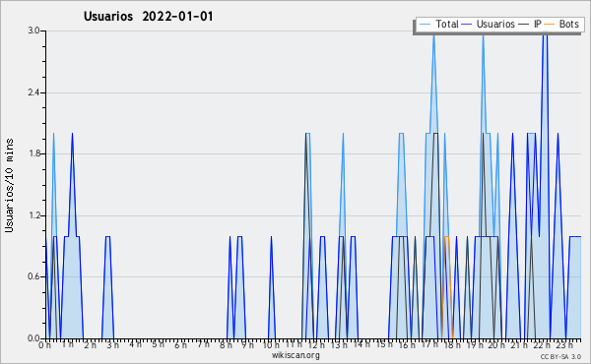Click the '23 h' x-axis label
Viewport: 591px width, 364px height.
564,344
